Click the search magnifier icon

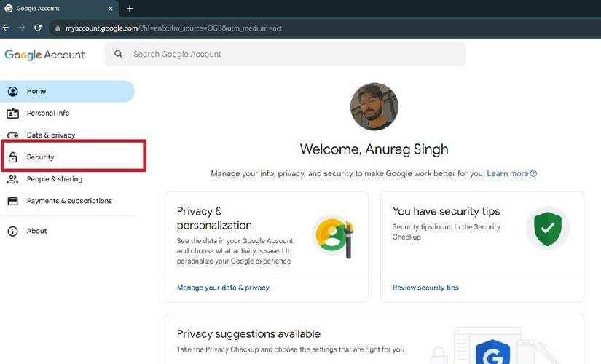pyautogui.click(x=119, y=55)
